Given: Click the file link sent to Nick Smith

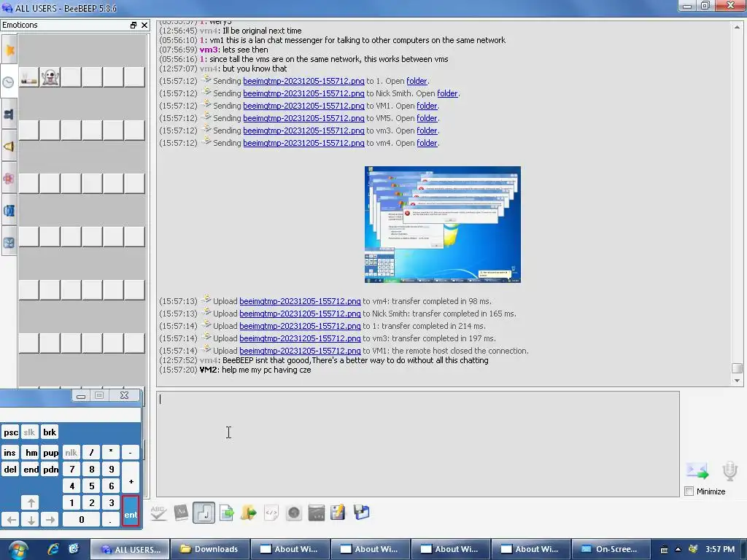Looking at the screenshot, I should pyautogui.click(x=303, y=93).
